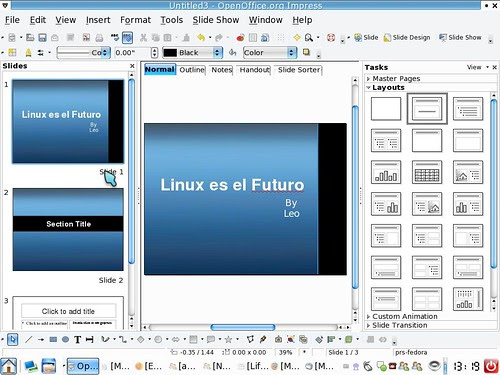Screen dimensions: 500x375
Task: Click the Undo arrow icon
Action: (x=201, y=38)
